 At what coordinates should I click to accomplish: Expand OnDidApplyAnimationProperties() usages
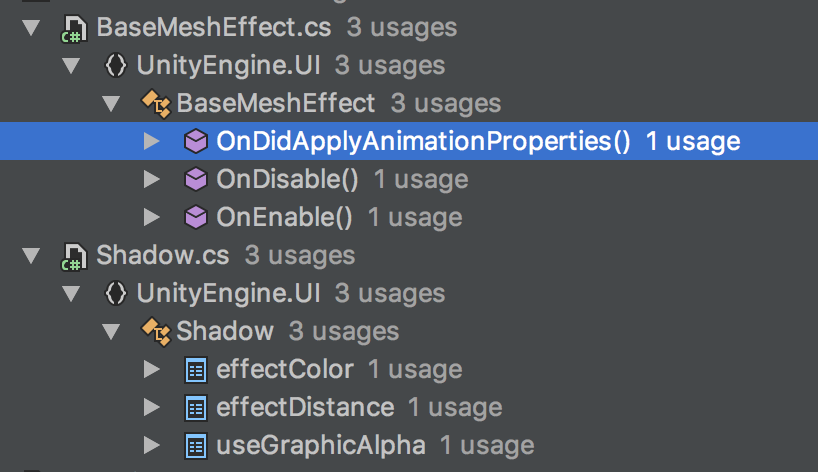[x=152, y=141]
